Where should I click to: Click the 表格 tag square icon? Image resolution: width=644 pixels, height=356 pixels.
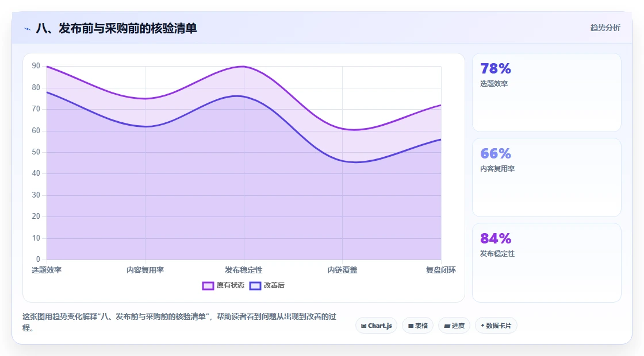click(411, 326)
